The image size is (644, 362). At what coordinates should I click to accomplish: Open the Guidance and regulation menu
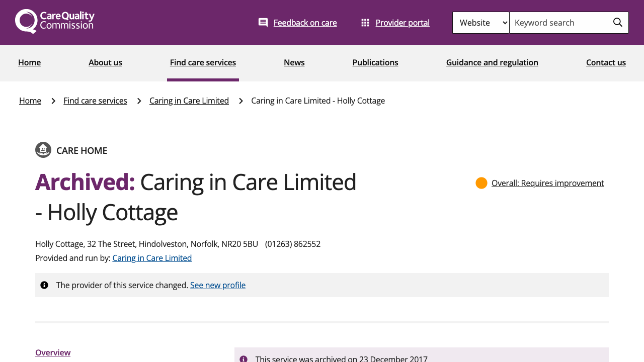(x=492, y=62)
